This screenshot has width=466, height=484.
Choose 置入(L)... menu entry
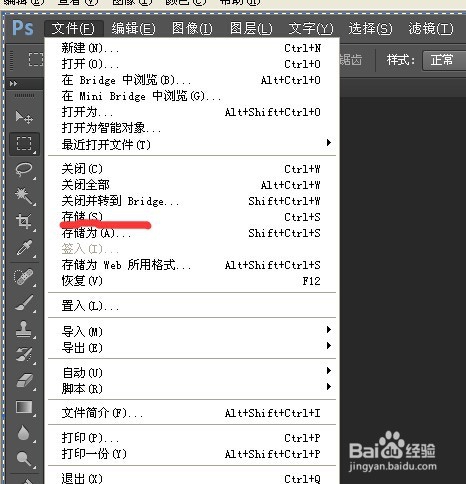point(192,306)
